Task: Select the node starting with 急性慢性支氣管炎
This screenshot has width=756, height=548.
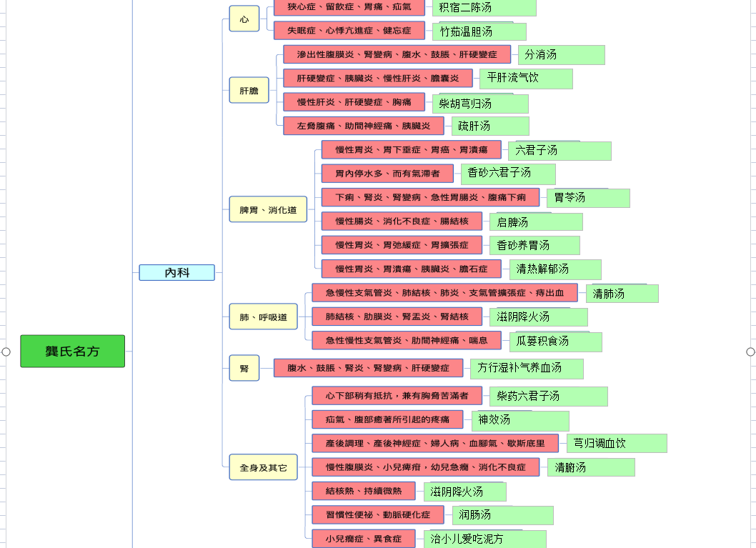Action: pyautogui.click(x=407, y=340)
